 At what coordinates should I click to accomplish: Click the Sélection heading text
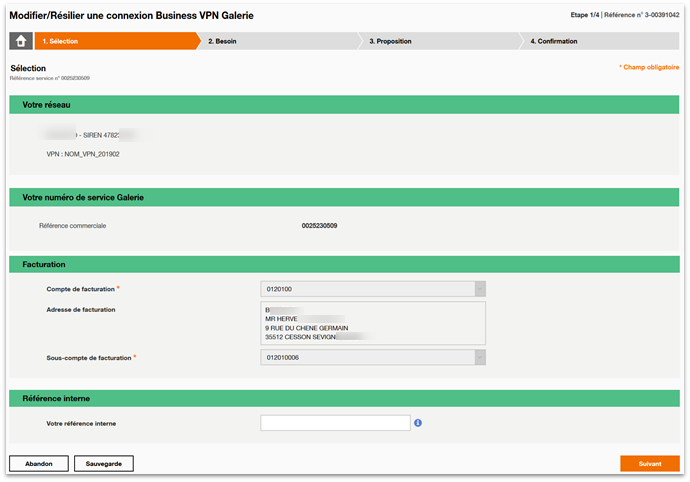pyautogui.click(x=28, y=68)
